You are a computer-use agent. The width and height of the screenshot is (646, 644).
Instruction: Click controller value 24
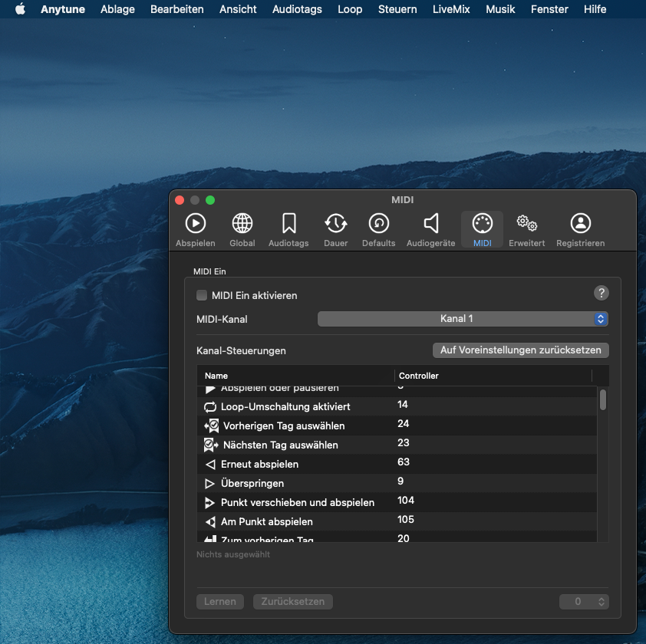pyautogui.click(x=404, y=424)
